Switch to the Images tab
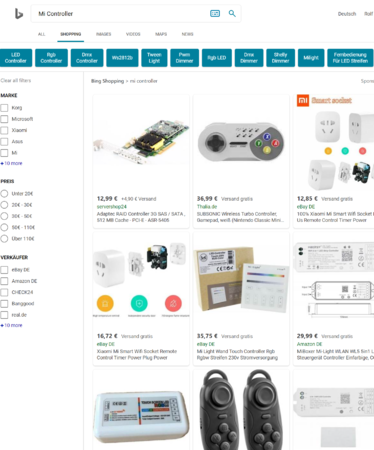Image resolution: width=374 pixels, height=450 pixels. click(104, 34)
